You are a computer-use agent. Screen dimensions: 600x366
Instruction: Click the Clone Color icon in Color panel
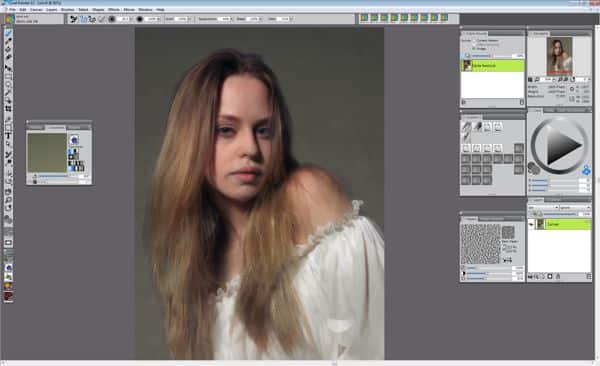tap(586, 170)
